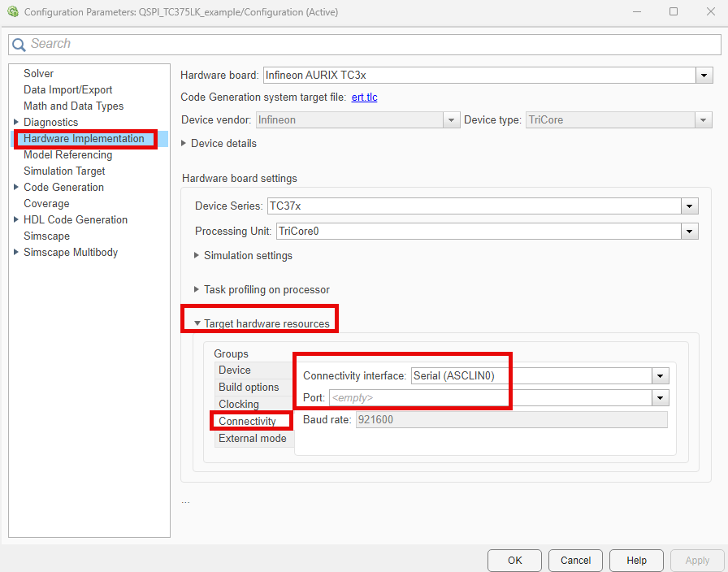Open the Device Series dropdown
728x572 pixels.
pyautogui.click(x=690, y=206)
